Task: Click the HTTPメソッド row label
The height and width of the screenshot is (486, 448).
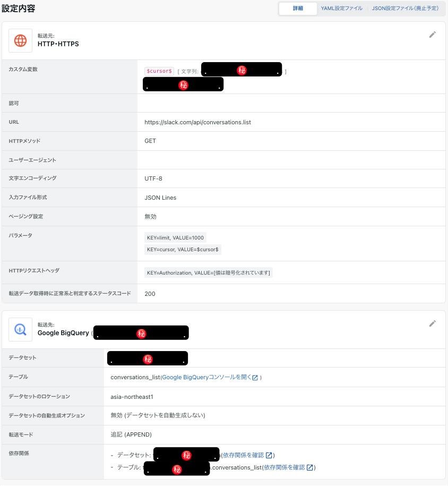Action: 24,141
